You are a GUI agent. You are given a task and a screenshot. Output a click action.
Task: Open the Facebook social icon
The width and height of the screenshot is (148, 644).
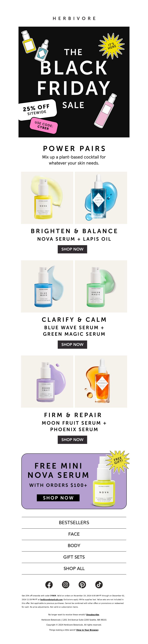(x=49, y=584)
